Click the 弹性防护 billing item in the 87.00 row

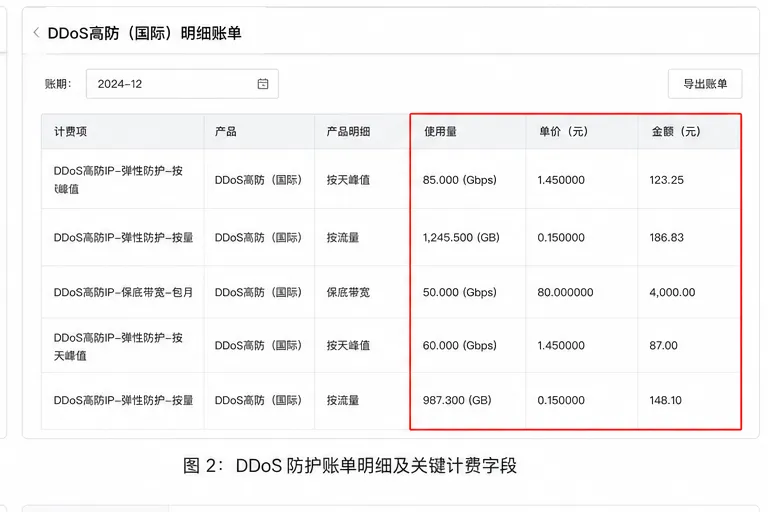118,346
